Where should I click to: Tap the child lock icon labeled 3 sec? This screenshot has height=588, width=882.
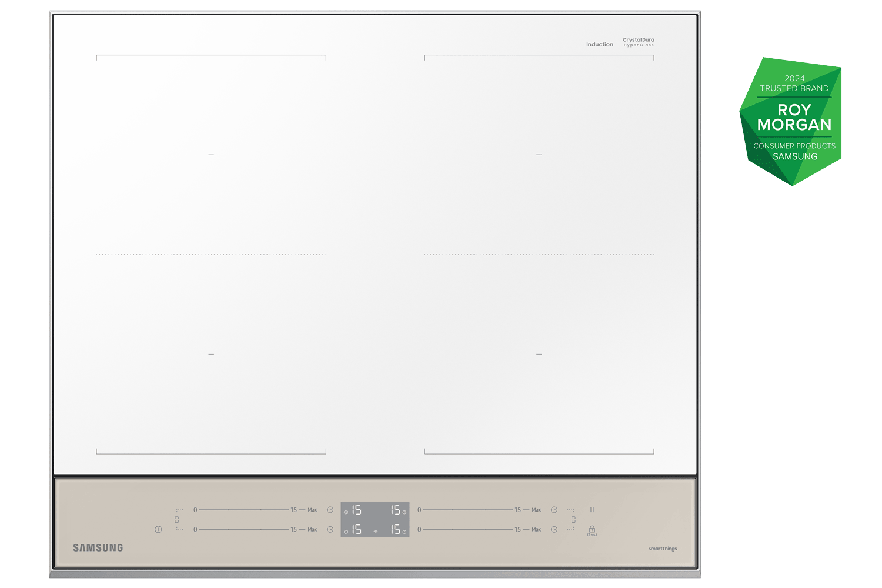[x=592, y=530]
